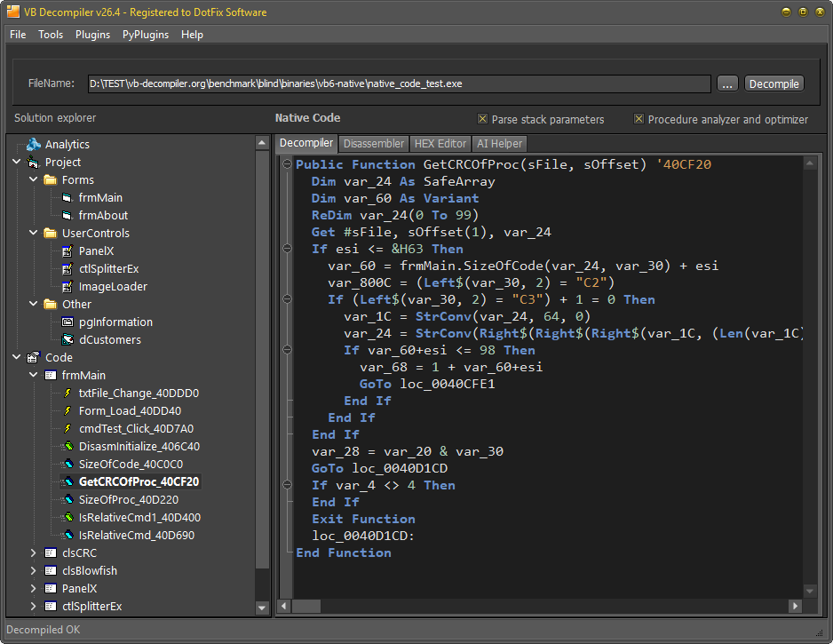
Task: Select the ctlSplitterEx user control icon
Action: point(67,269)
